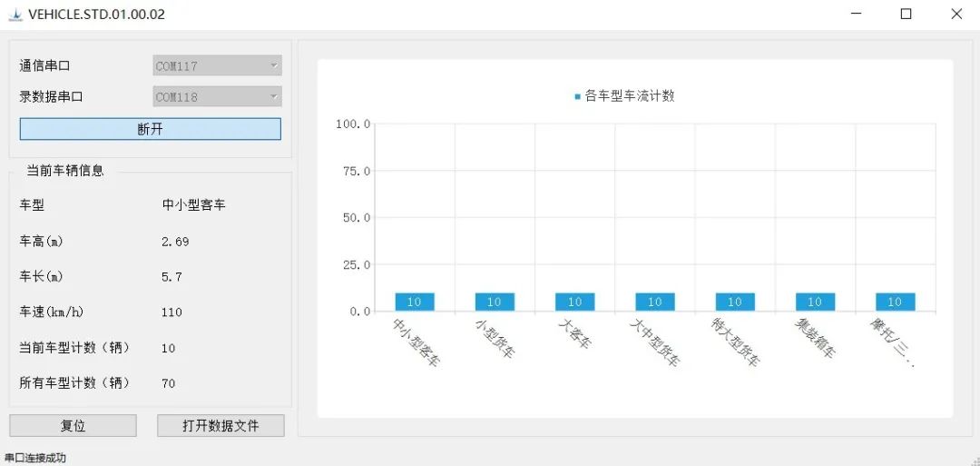This screenshot has width=980, height=466.
Task: Select the 小型货车 bar in chart
Action: pyautogui.click(x=495, y=302)
